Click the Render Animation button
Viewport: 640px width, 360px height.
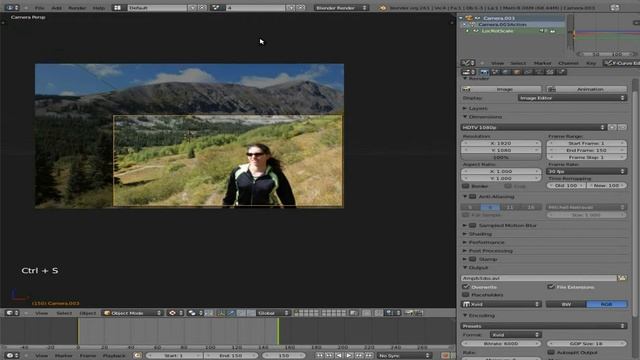pos(587,89)
